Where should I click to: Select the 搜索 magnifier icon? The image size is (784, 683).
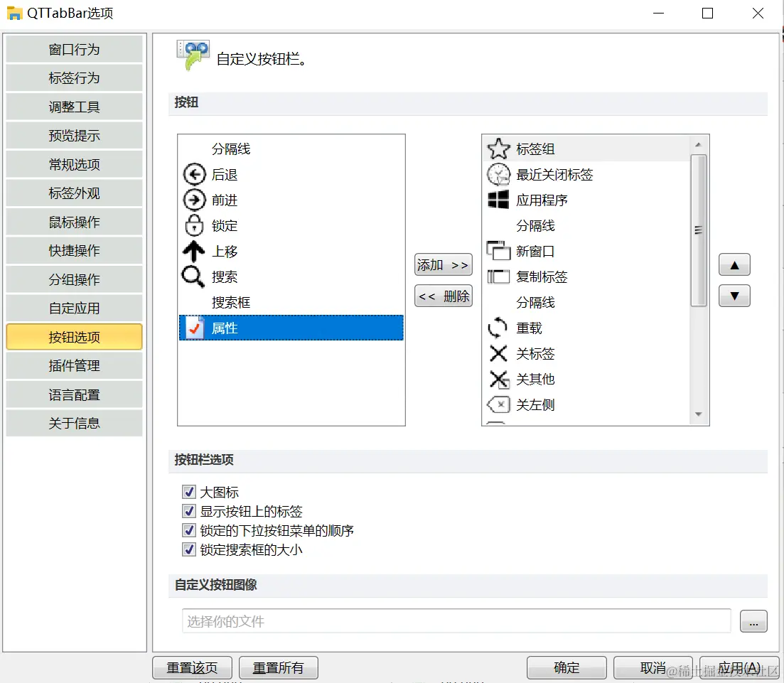coord(193,276)
